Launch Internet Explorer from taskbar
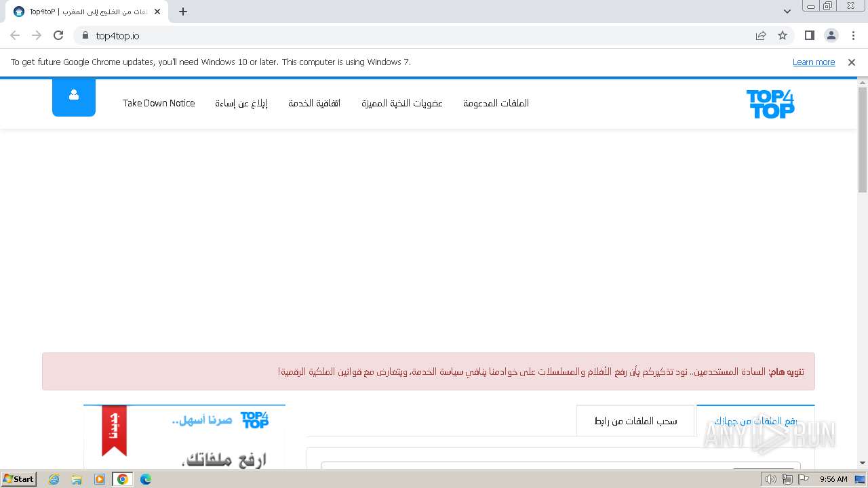The image size is (868, 488). [x=54, y=479]
